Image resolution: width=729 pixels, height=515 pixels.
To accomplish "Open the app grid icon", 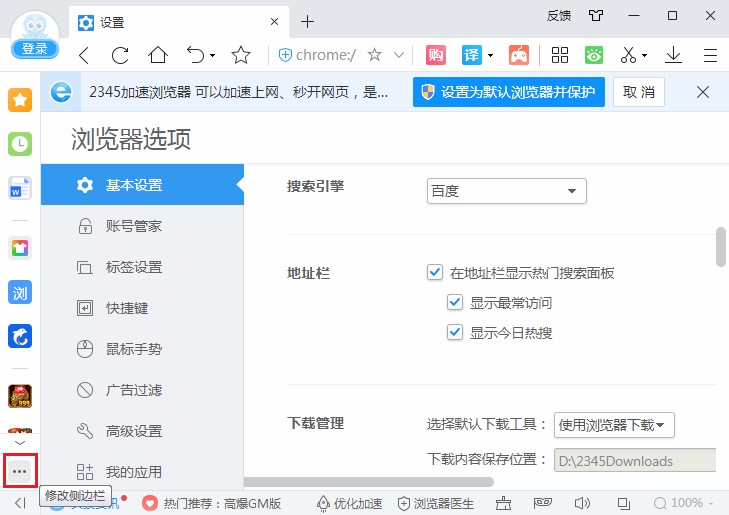I will [560, 55].
